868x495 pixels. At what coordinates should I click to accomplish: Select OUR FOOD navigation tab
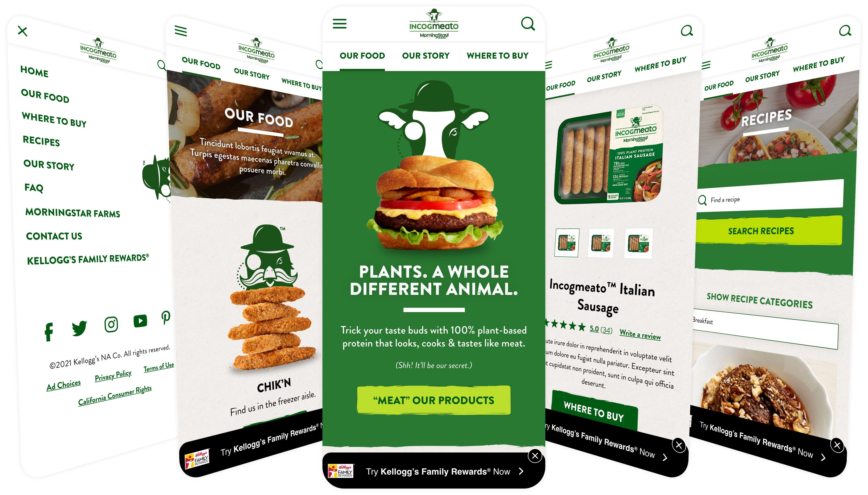click(x=363, y=55)
